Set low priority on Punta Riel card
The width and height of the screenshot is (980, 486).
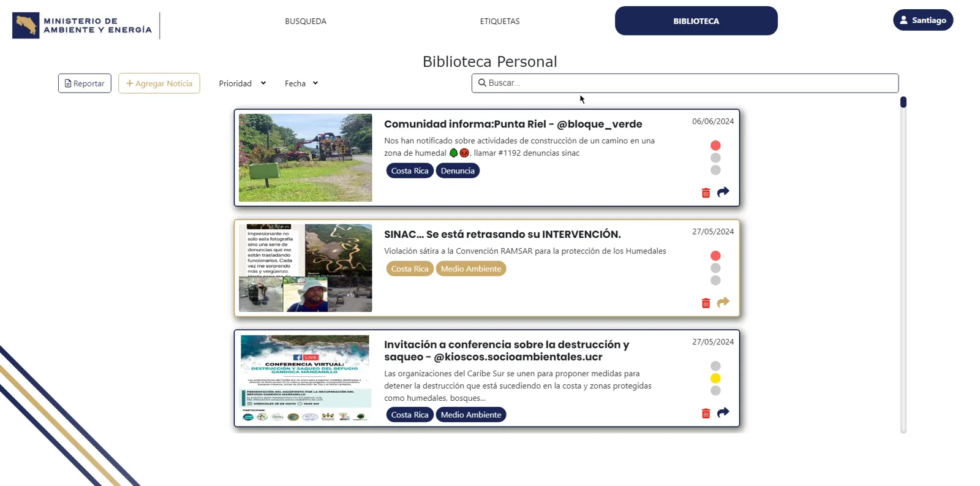click(x=715, y=170)
